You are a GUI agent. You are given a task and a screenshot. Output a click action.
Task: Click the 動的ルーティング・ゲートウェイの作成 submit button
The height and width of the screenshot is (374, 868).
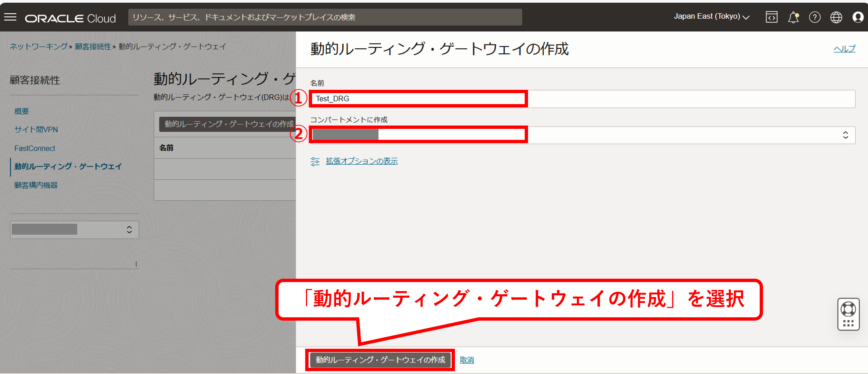coord(380,360)
